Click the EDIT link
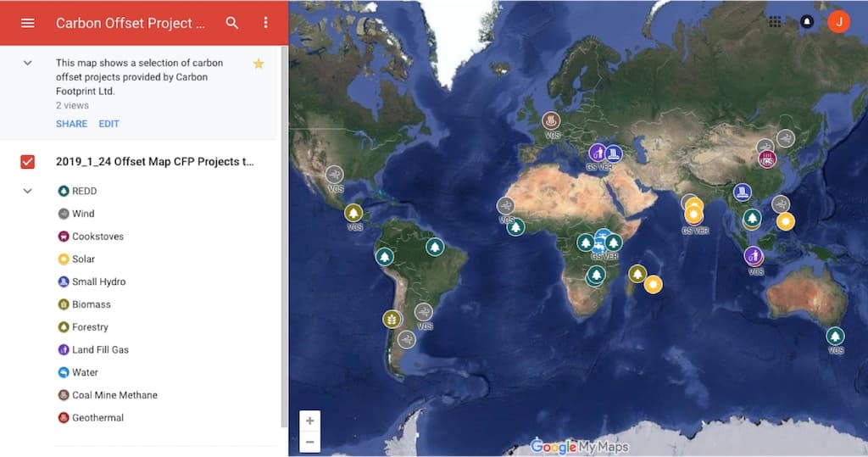This screenshot has height=457, width=868. point(109,124)
